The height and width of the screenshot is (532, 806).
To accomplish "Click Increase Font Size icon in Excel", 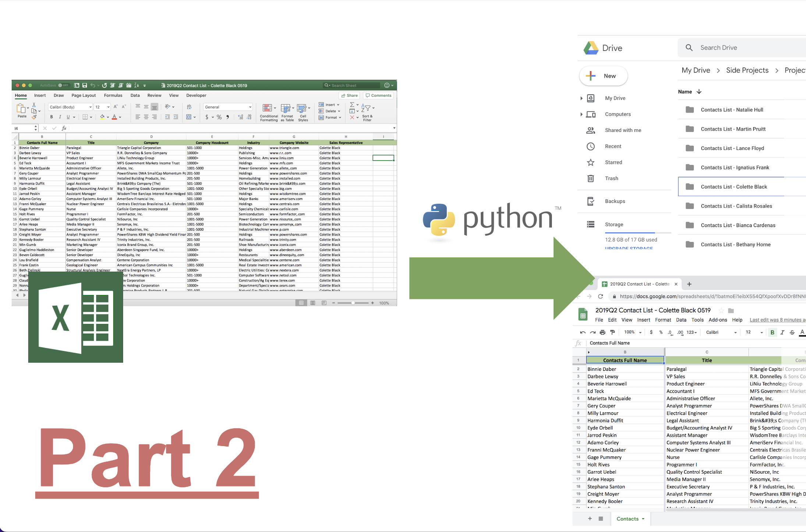I will click(x=116, y=107).
